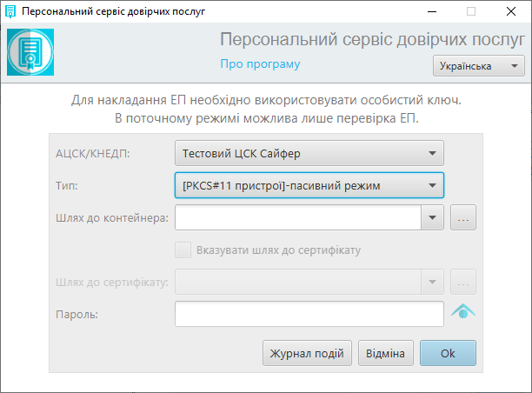Confirm with the Ok button
This screenshot has width=532, height=393.
448,353
